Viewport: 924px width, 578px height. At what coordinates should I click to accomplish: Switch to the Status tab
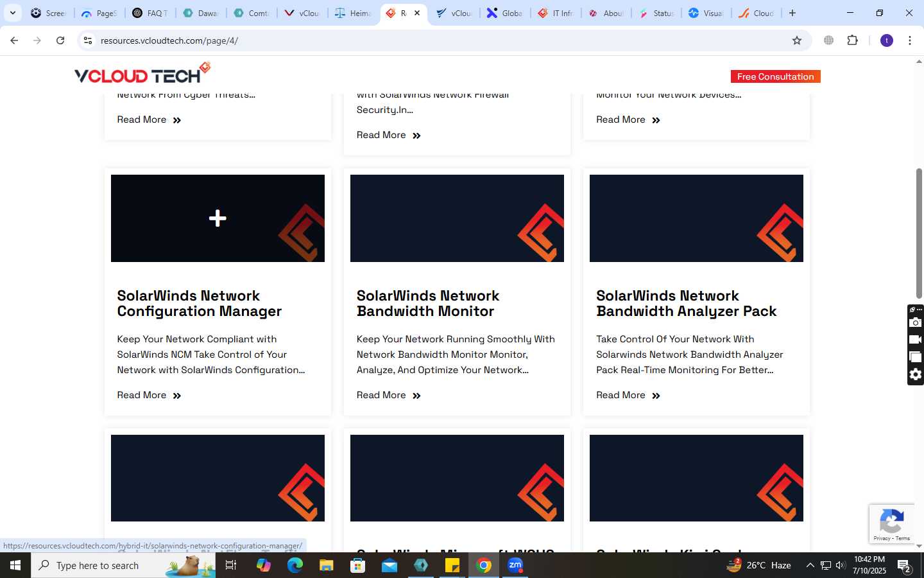[657, 13]
